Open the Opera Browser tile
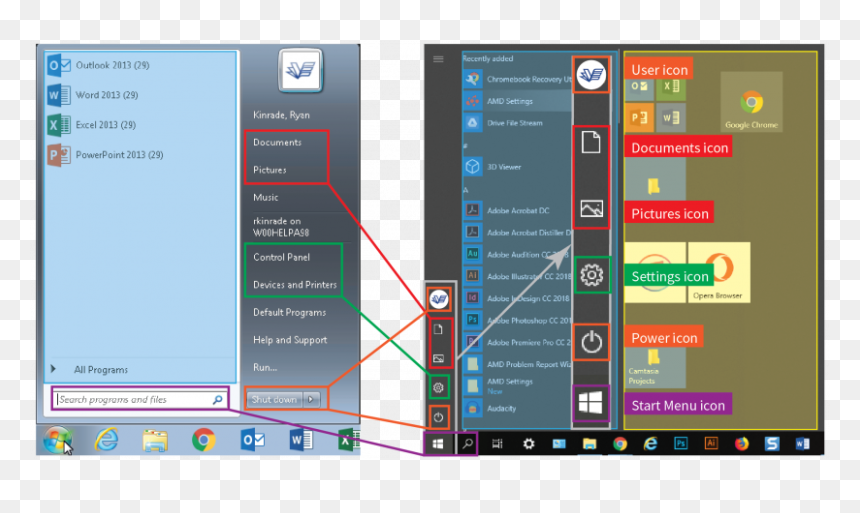The height and width of the screenshot is (513, 860). pyautogui.click(x=718, y=273)
